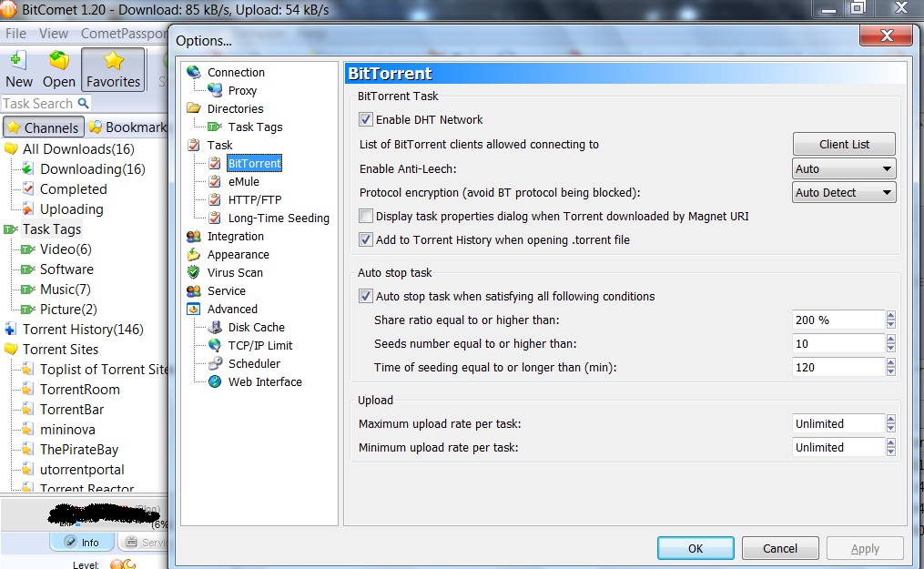Click the Web Interface globe icon
The width and height of the screenshot is (924, 569).
coord(215,381)
